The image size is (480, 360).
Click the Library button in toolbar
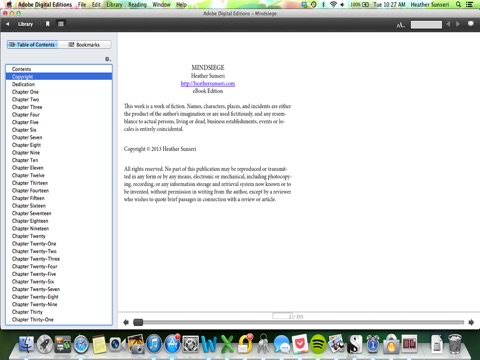point(25,24)
